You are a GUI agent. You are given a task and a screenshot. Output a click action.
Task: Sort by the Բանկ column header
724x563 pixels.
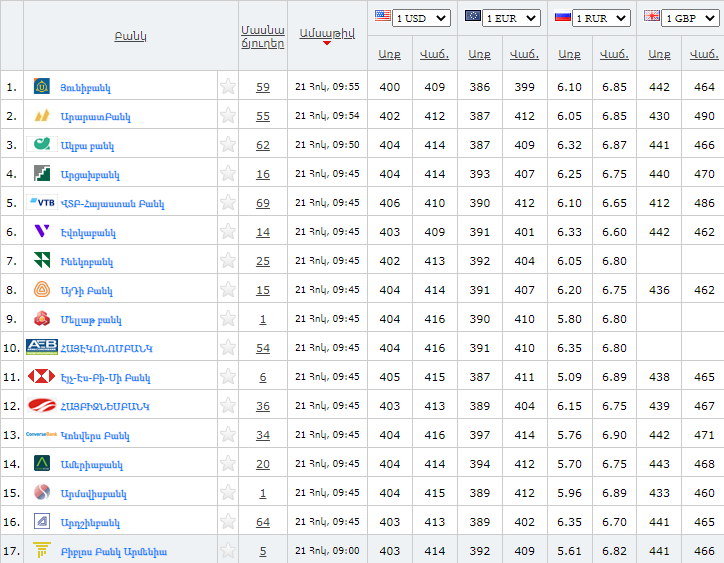coord(130,36)
